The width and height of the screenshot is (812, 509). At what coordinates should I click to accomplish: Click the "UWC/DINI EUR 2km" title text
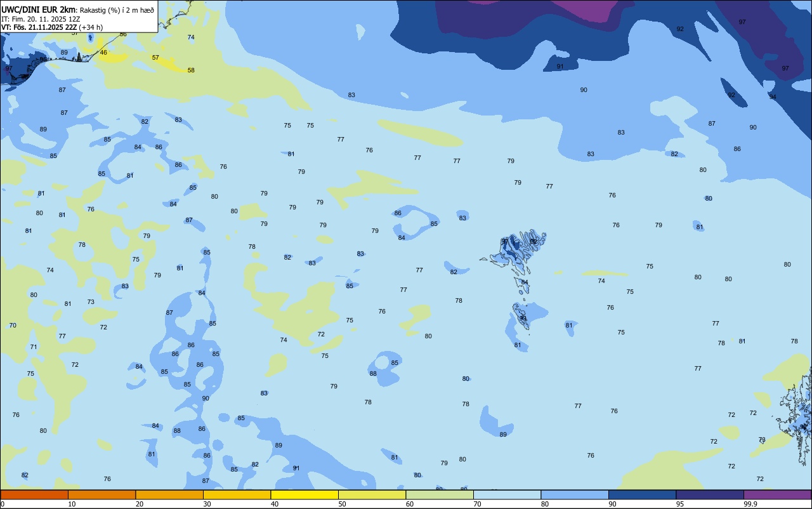39,10
